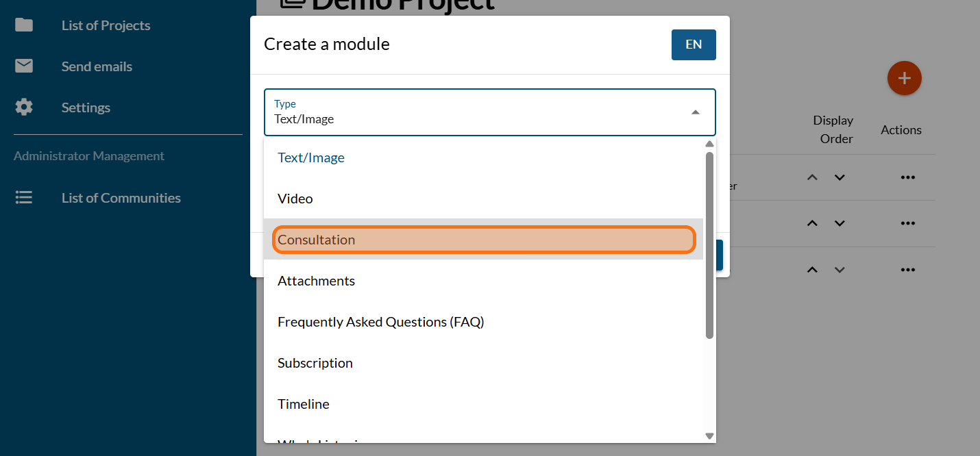Open the second row's three-dot actions menu
The image size is (980, 456).
click(908, 223)
